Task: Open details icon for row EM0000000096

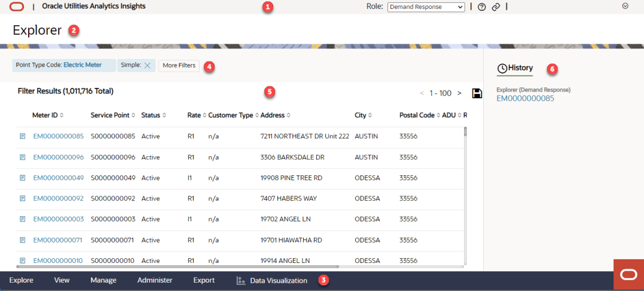Action: 23,157
